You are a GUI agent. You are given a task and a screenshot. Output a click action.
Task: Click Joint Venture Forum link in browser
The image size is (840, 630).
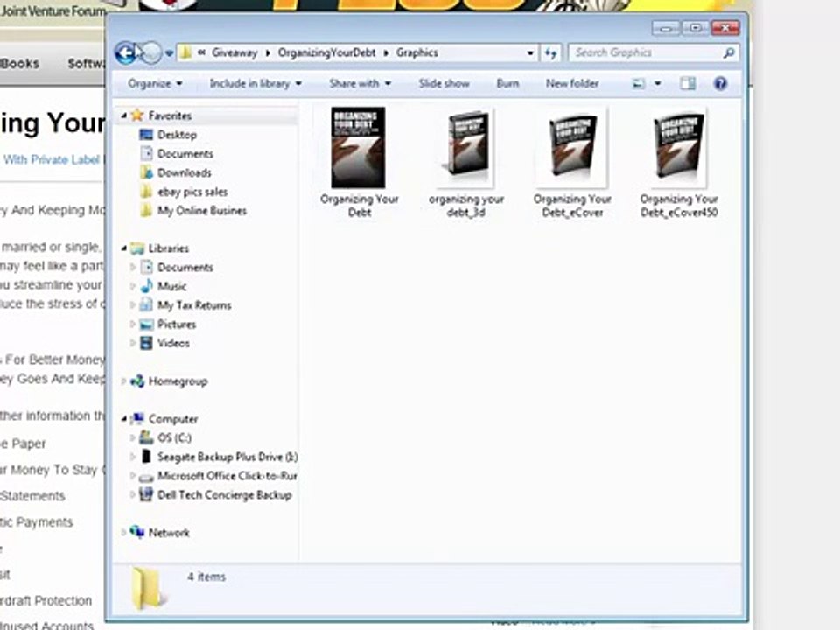(x=53, y=10)
